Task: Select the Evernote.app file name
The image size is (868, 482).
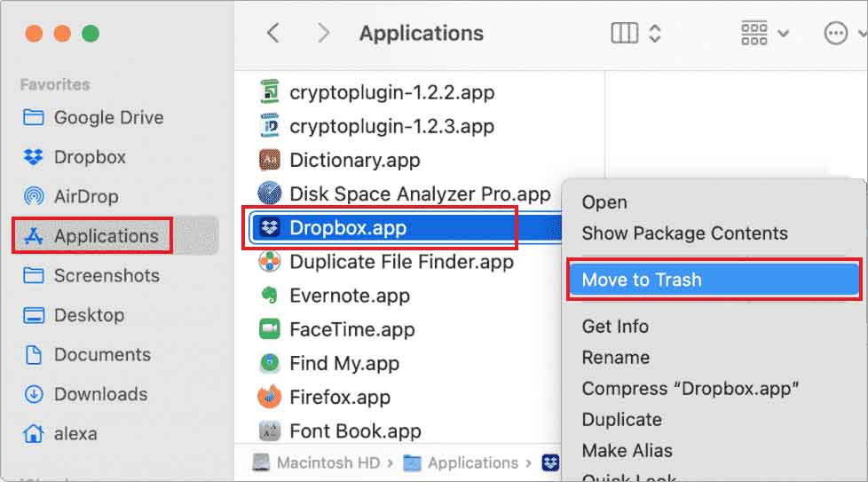Action: click(x=350, y=296)
